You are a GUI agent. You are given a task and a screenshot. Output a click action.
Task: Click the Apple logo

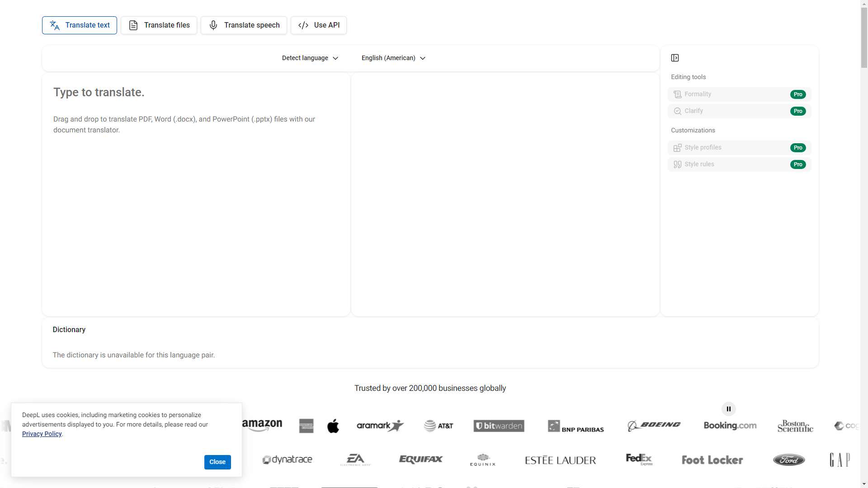333,426
